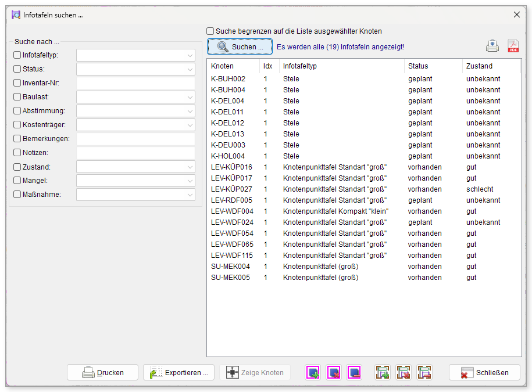
Task: Check the Inventar-Nr filter box
Action: coord(17,82)
